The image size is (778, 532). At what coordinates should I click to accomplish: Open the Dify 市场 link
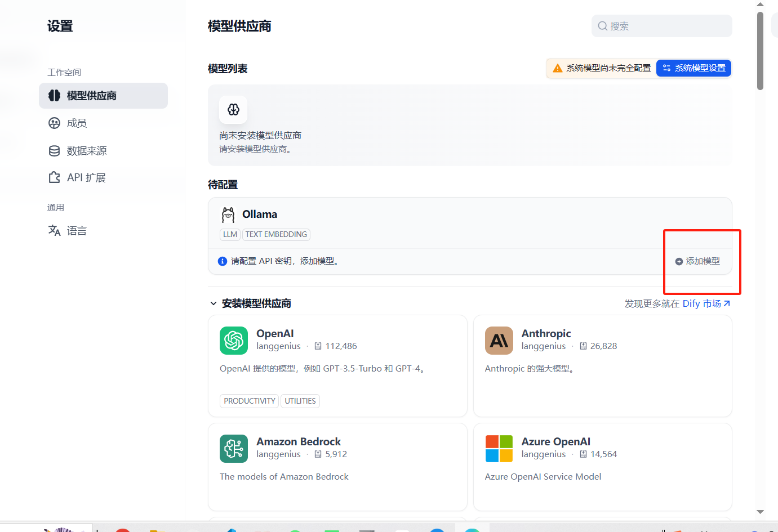pyautogui.click(x=706, y=303)
